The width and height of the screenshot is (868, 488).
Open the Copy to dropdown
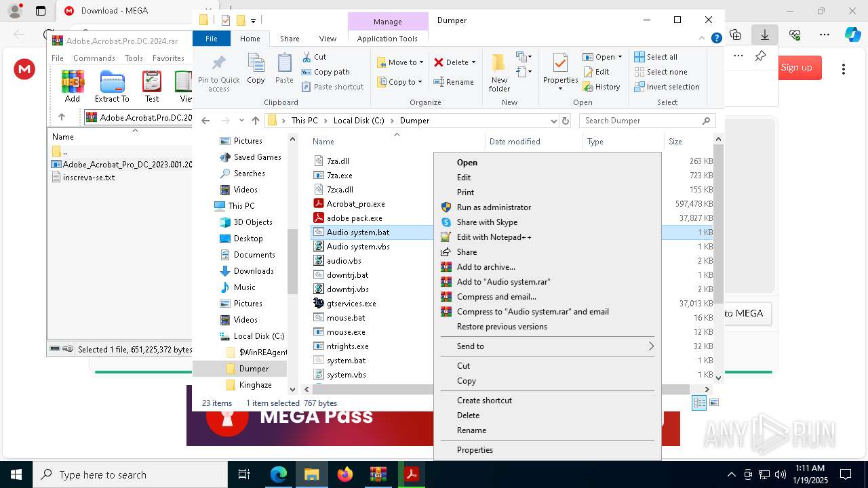[399, 82]
